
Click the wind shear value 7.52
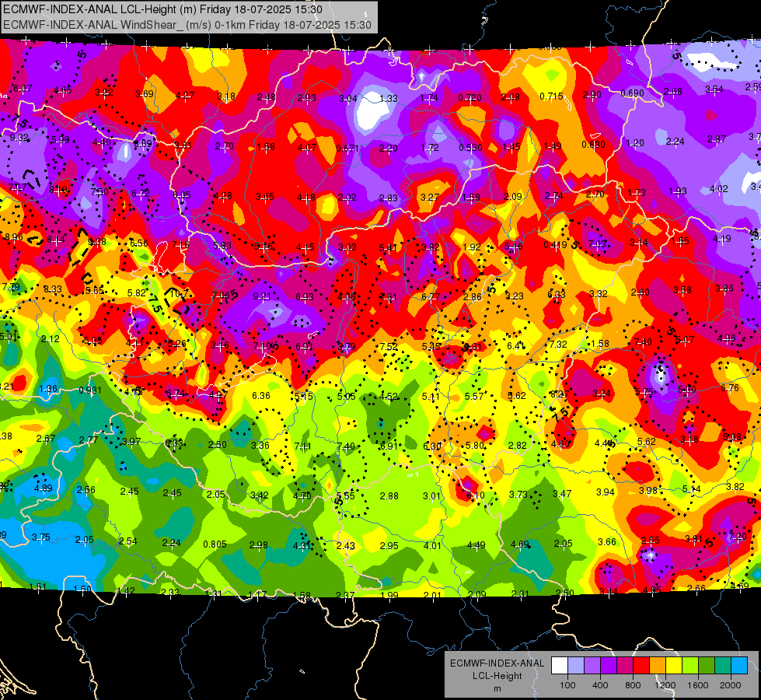pos(389,346)
